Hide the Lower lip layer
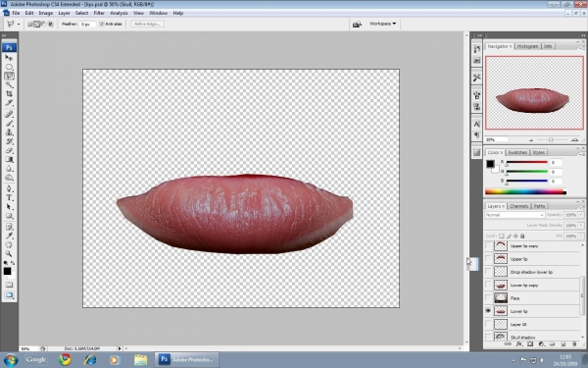588x368 pixels. pos(488,311)
